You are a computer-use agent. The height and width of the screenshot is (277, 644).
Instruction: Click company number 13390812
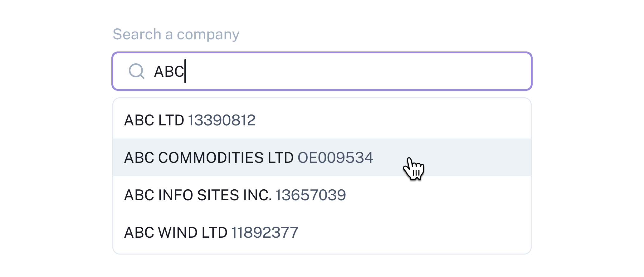[222, 120]
